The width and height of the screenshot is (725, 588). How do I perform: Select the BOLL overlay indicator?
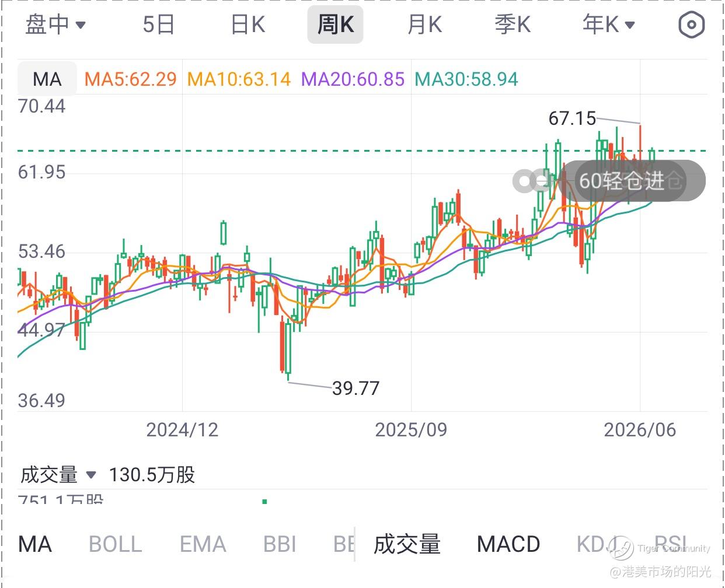(x=116, y=544)
